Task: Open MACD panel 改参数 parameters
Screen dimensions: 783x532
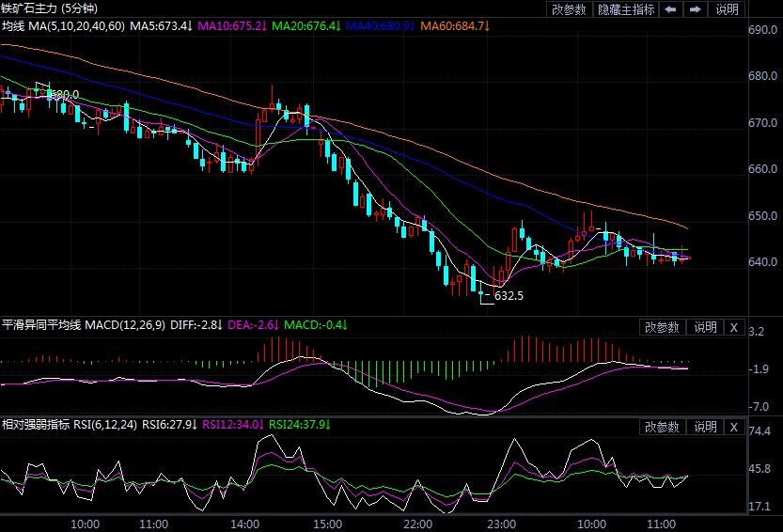Action: pyautogui.click(x=662, y=327)
